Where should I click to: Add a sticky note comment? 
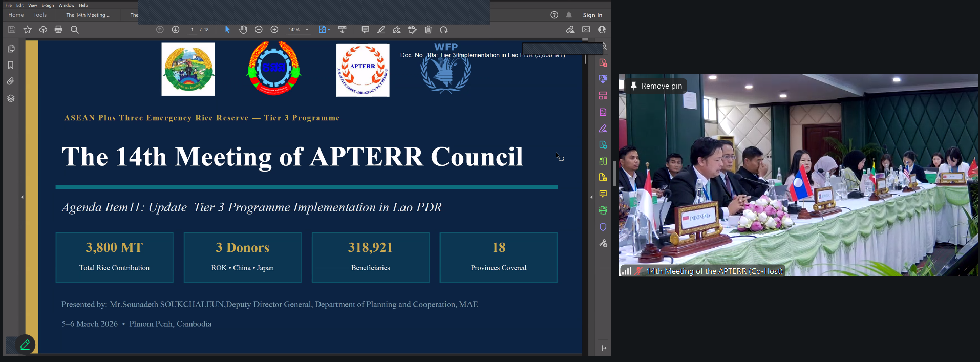pos(365,30)
